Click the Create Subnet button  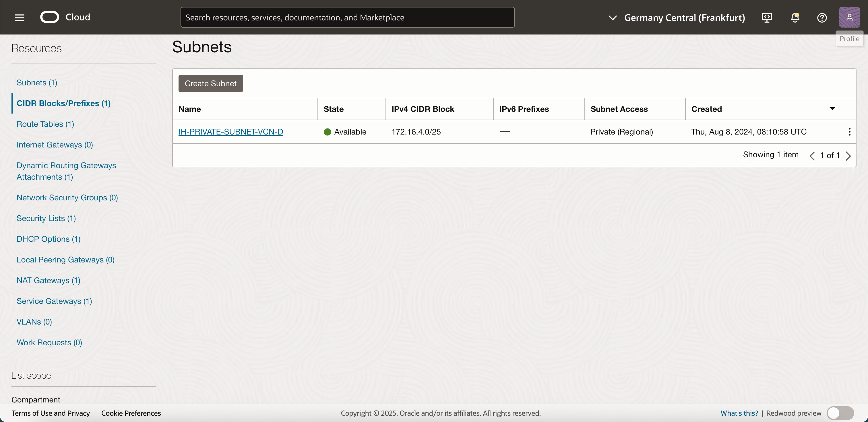point(210,83)
